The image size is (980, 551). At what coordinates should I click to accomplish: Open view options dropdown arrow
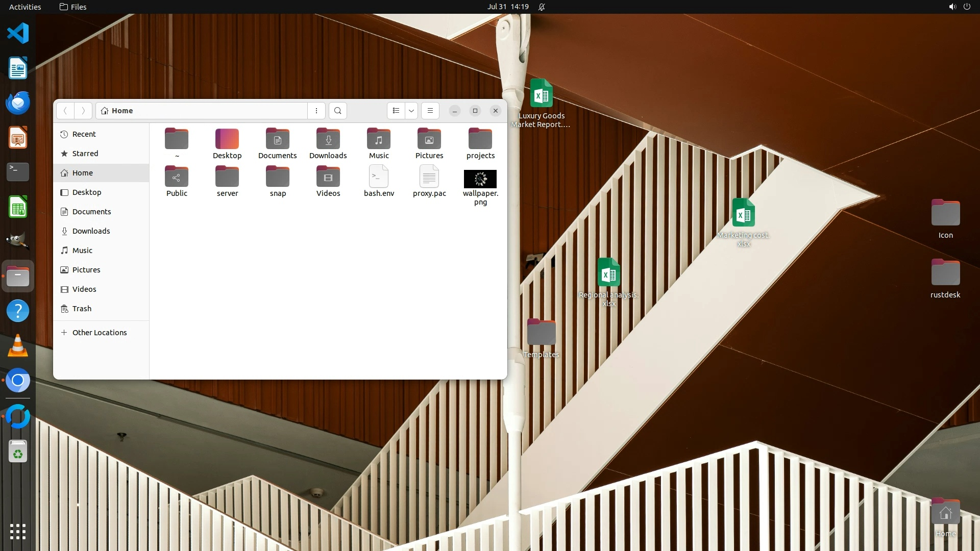(411, 111)
